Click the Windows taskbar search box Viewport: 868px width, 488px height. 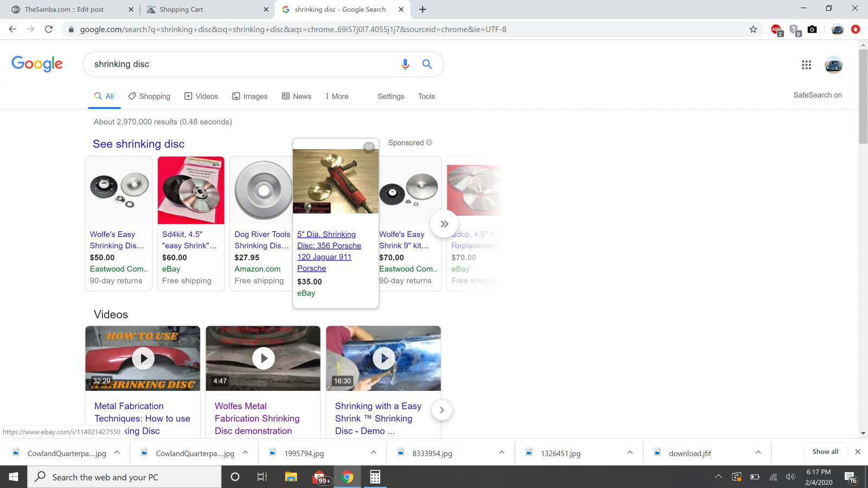coord(125,477)
